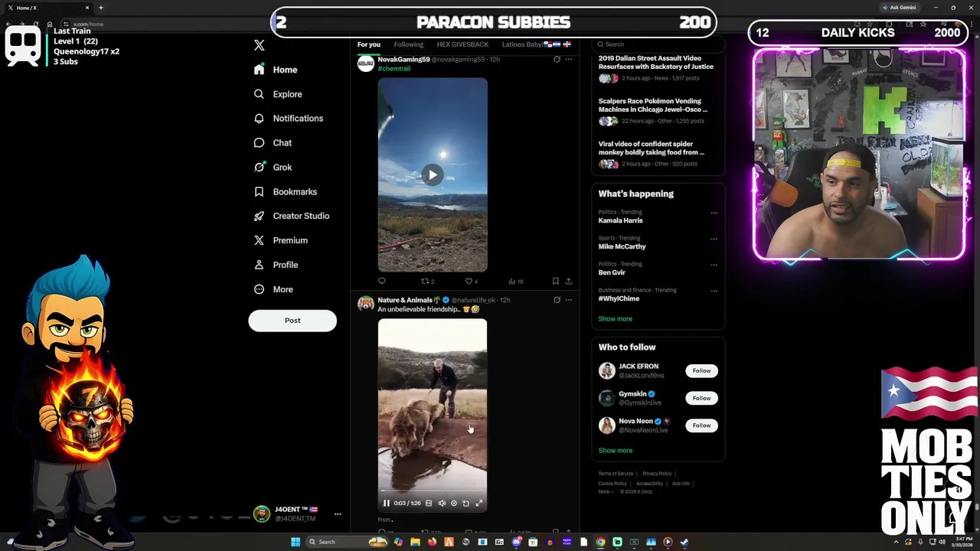View analytics of NovakGaming59 post

(x=516, y=282)
